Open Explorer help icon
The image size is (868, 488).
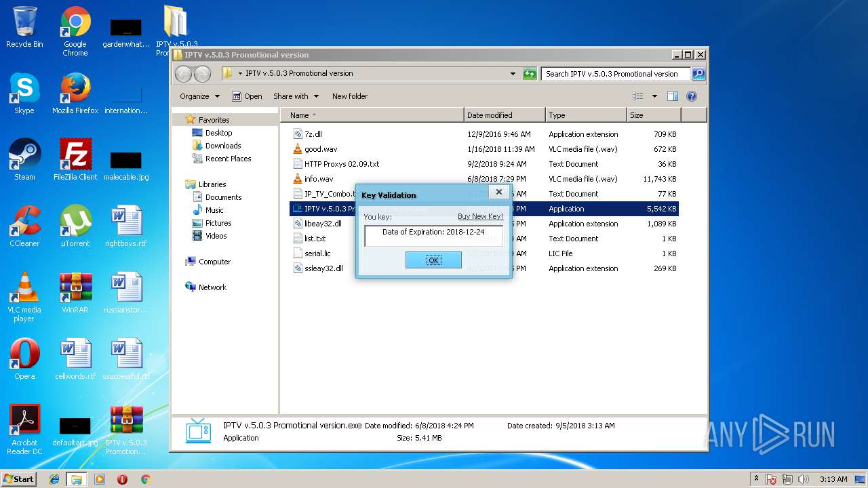[x=692, y=96]
